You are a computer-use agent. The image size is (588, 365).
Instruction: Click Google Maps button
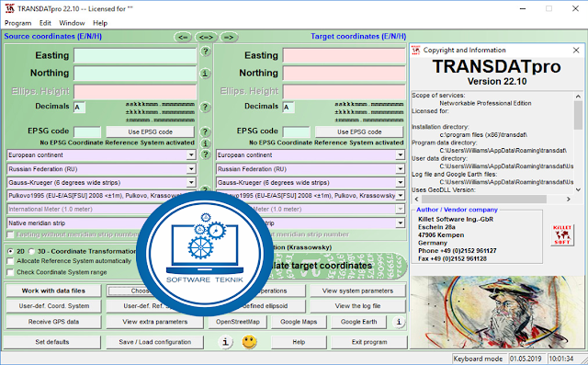pos(299,322)
